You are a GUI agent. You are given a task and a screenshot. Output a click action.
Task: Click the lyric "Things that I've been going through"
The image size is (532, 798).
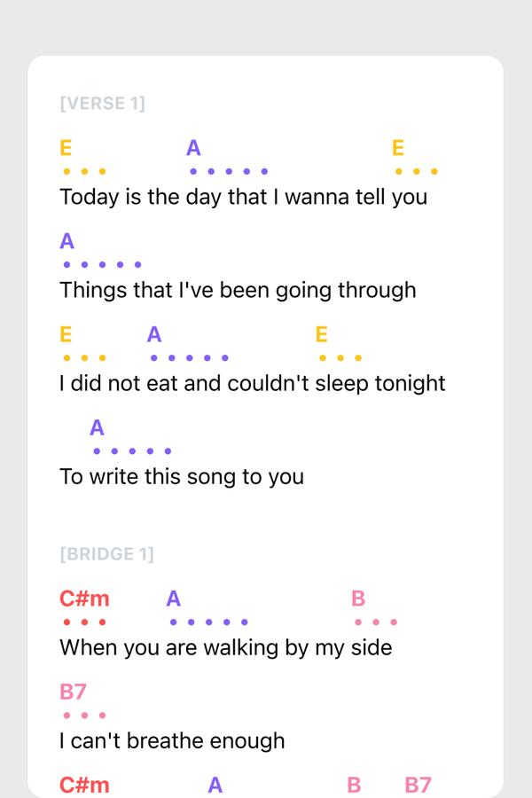(x=238, y=290)
